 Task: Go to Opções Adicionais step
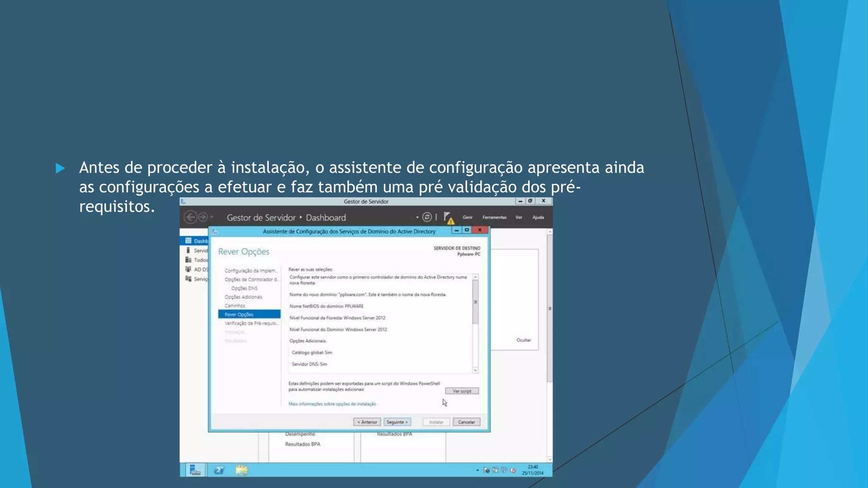click(x=243, y=297)
